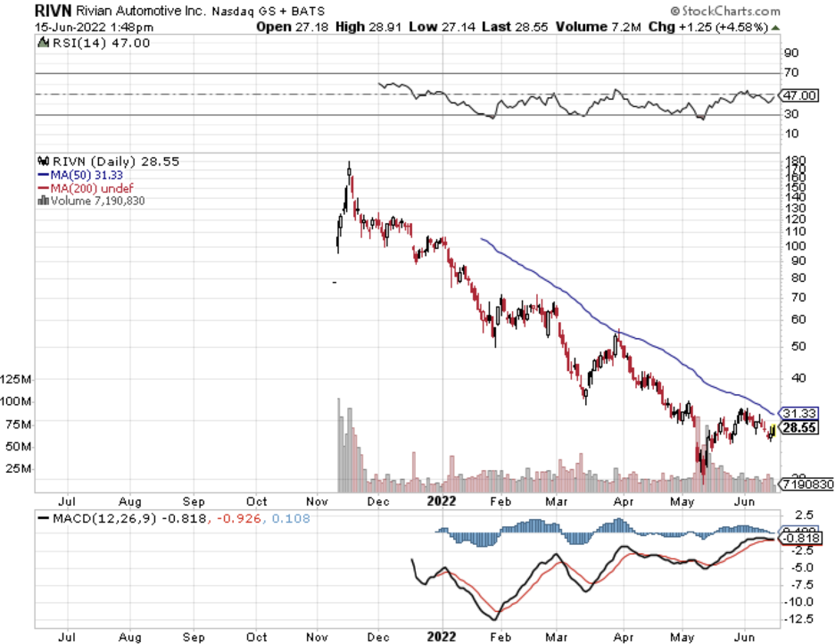Click the Jun label on the bottom axis

point(743,637)
